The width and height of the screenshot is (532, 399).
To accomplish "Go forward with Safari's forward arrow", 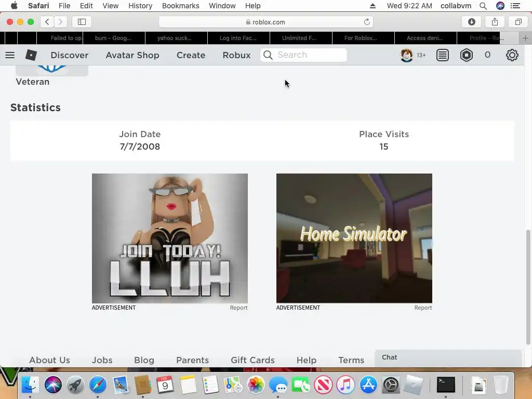I will pyautogui.click(x=60, y=22).
